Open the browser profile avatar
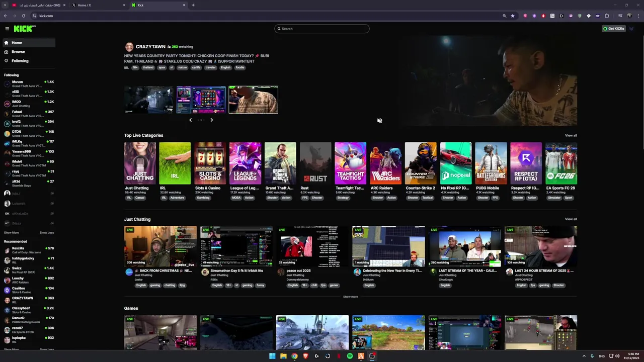Viewport: 644px width, 362px height. pos(628,16)
